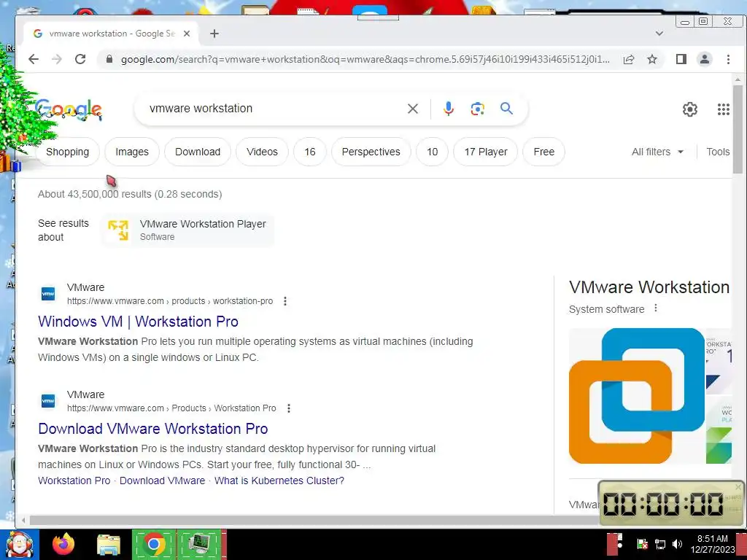
Task: Open the Download VMware Workstation Pro result
Action: click(153, 429)
